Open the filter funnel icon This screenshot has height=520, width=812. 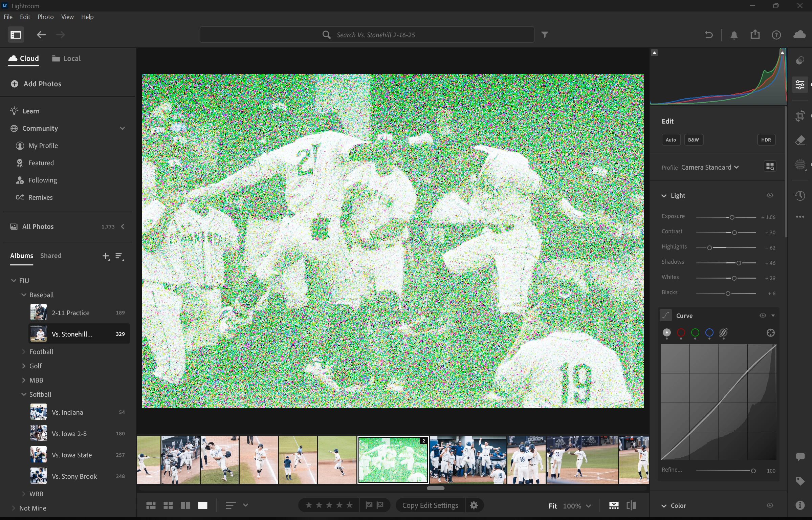pos(545,35)
